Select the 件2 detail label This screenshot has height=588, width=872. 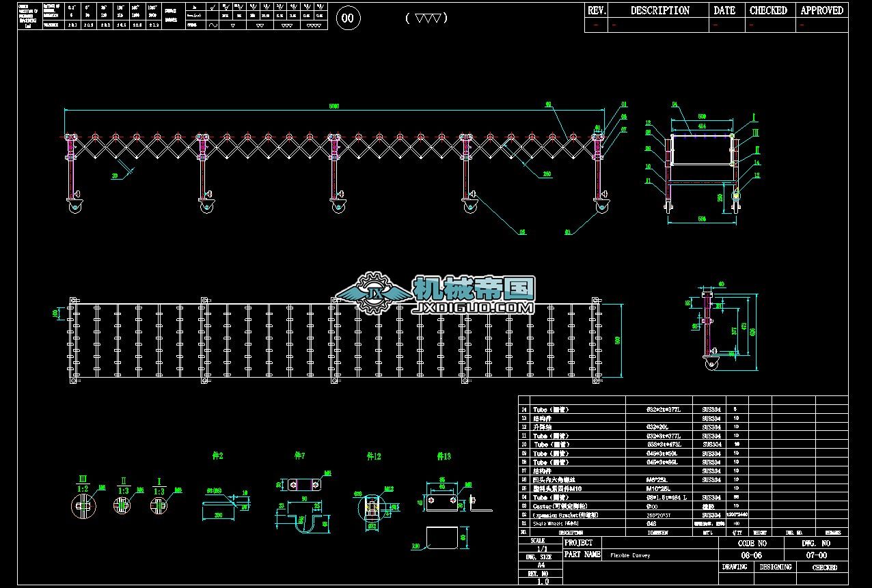point(219,455)
